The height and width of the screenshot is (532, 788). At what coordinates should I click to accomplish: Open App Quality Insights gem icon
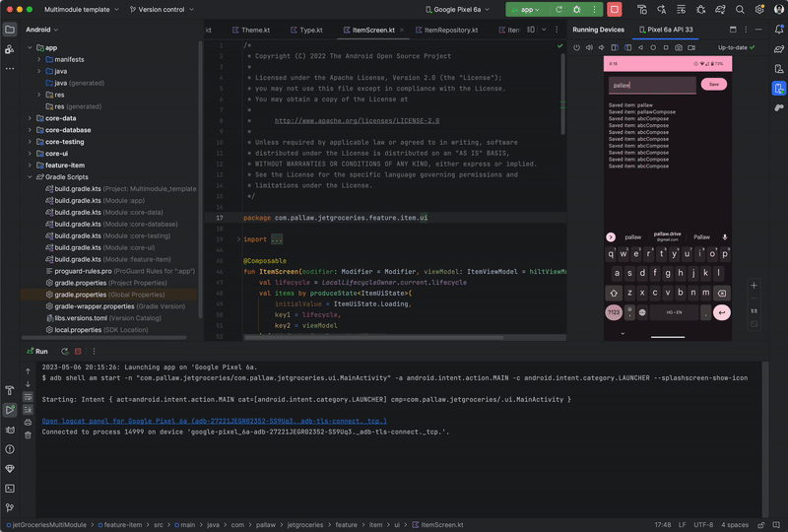click(10, 469)
